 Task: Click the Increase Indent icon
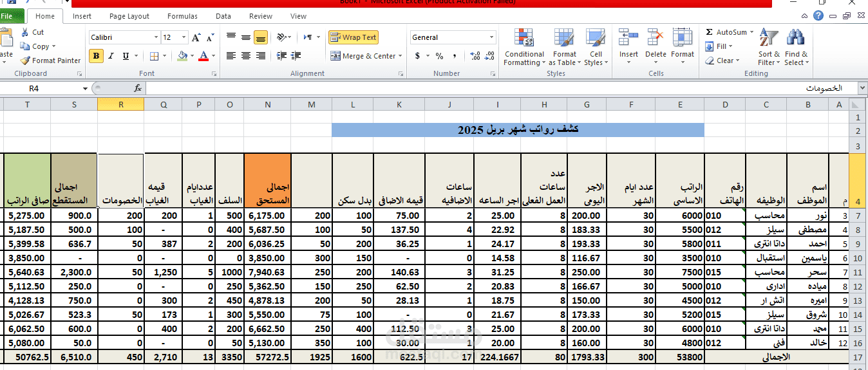pyautogui.click(x=296, y=56)
